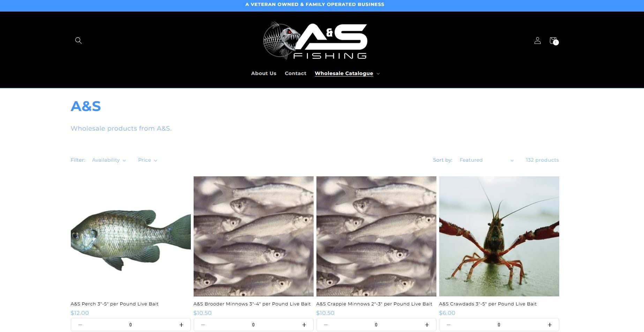Image resolution: width=644 pixels, height=332 pixels.
Task: Decrease quantity for Brooder Minnows
Action: click(203, 325)
